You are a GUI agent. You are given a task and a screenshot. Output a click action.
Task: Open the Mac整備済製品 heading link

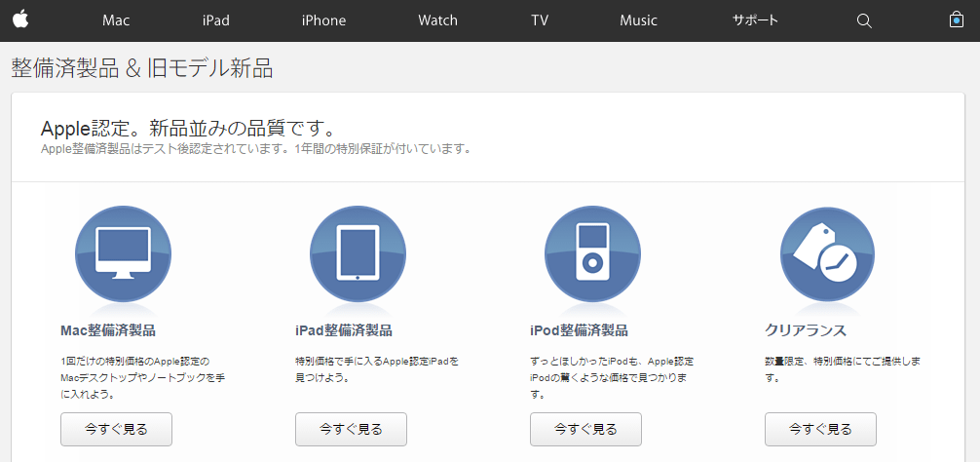pos(108,330)
